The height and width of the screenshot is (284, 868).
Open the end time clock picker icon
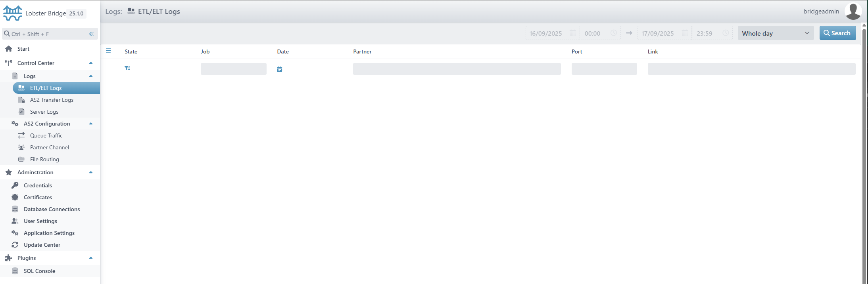coord(725,33)
